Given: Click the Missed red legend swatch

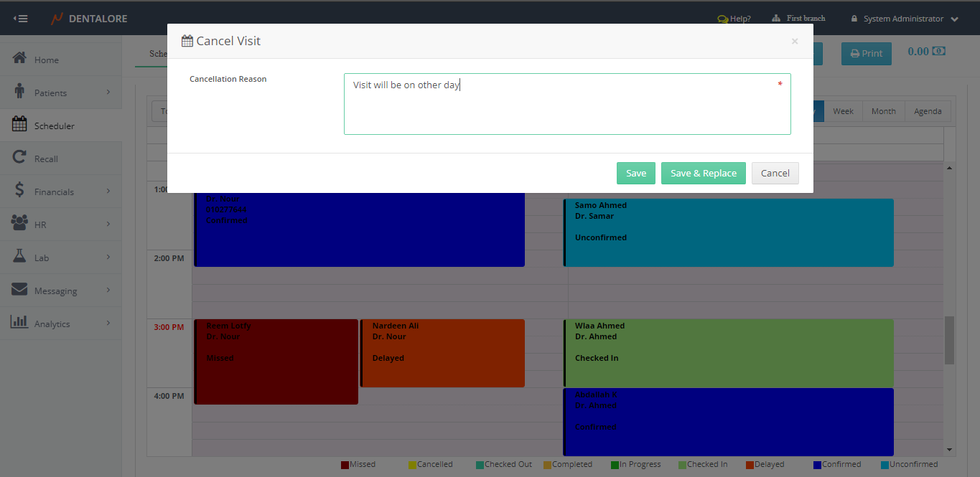Looking at the screenshot, I should (345, 465).
